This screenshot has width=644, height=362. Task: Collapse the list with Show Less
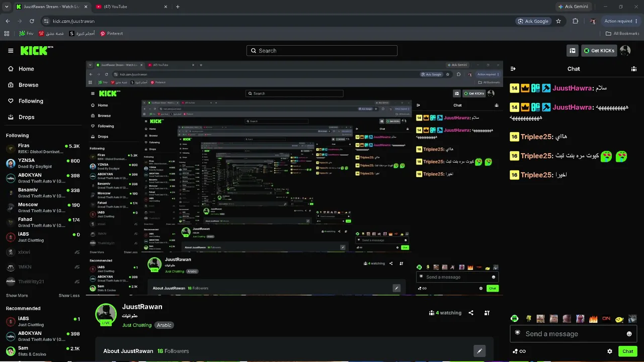(x=69, y=296)
